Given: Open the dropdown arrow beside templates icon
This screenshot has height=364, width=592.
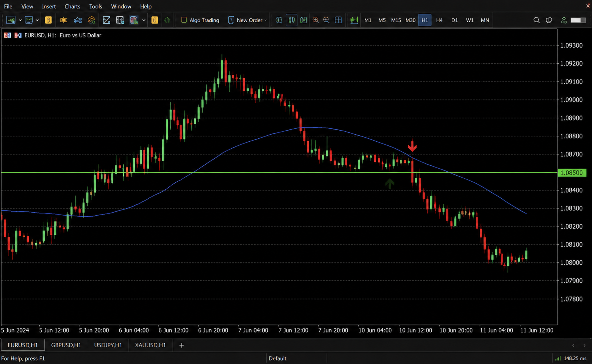Looking at the screenshot, I should point(144,20).
